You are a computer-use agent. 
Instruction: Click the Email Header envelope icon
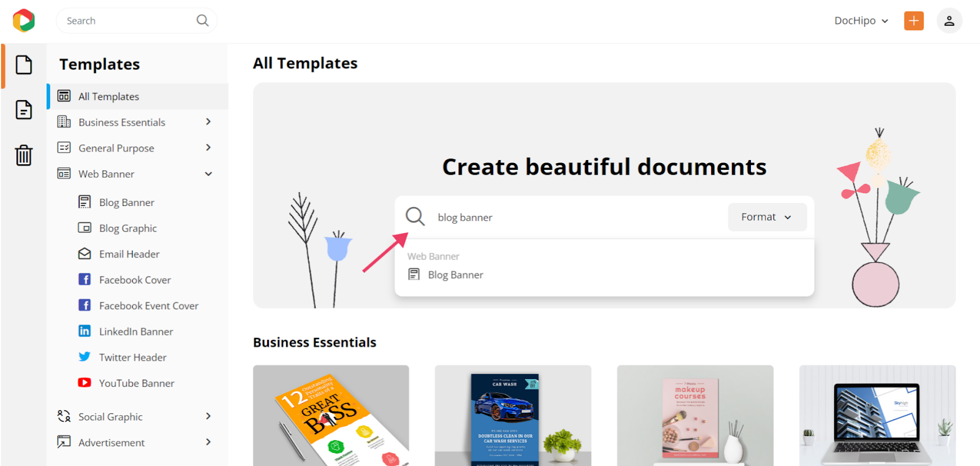click(85, 254)
